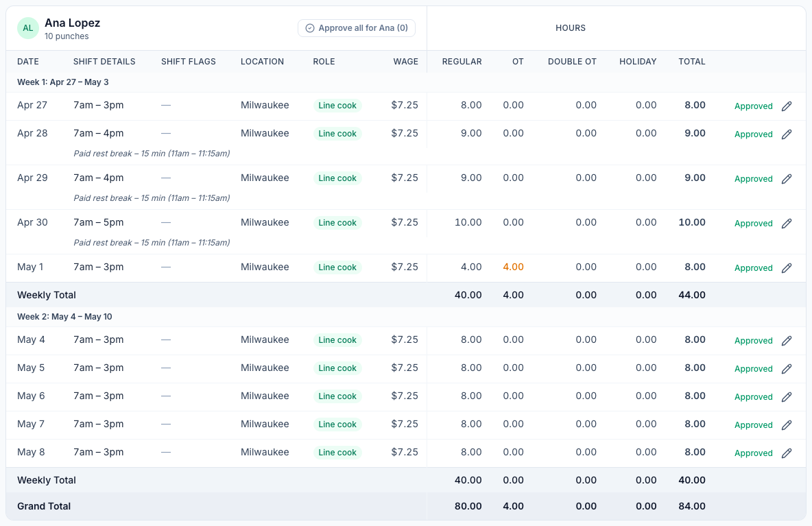Screen dimensions: 812x526
Task: Click the Grand Total row label
Action: point(44,506)
